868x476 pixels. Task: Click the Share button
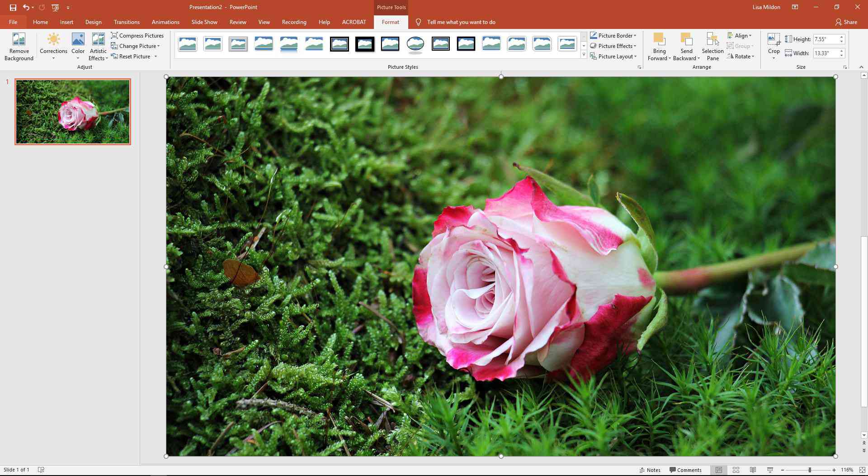846,22
